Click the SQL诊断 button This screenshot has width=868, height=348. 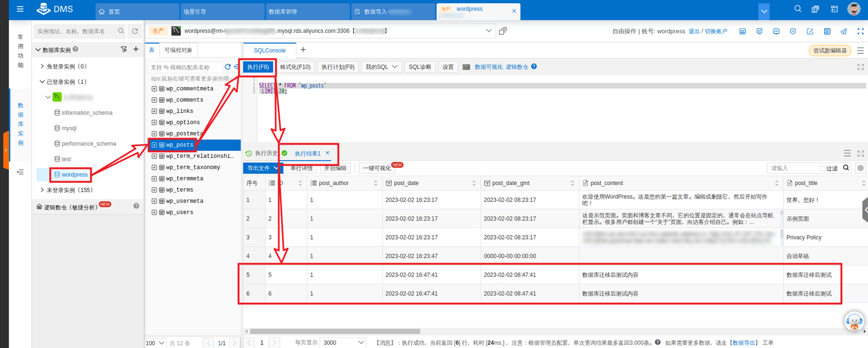pyautogui.click(x=420, y=67)
